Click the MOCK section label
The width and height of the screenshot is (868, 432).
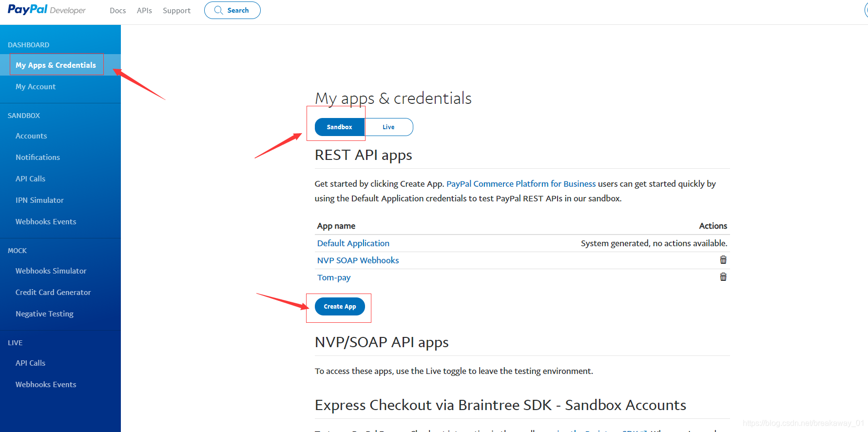[x=17, y=251]
